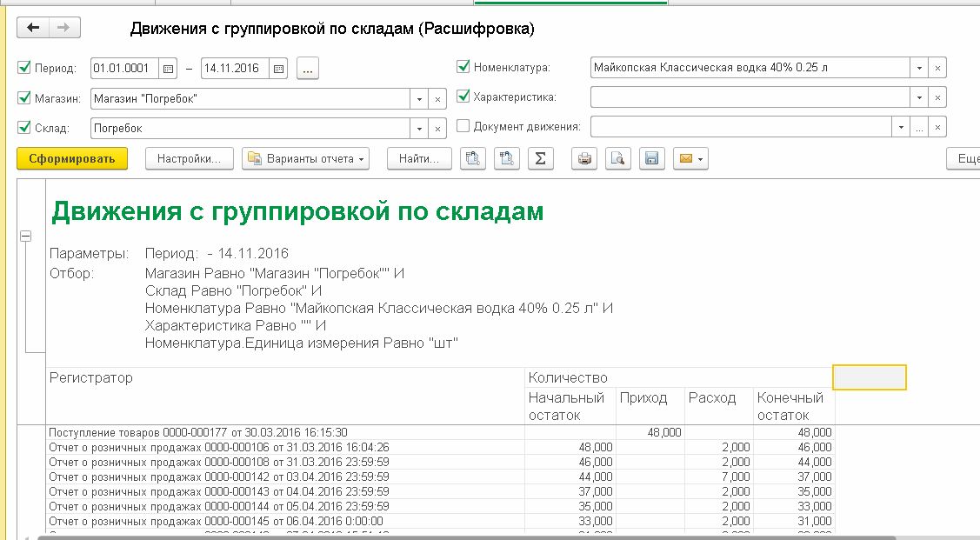The image size is (980, 540).
Task: Uncheck the Период checkbox
Action: pos(24,68)
